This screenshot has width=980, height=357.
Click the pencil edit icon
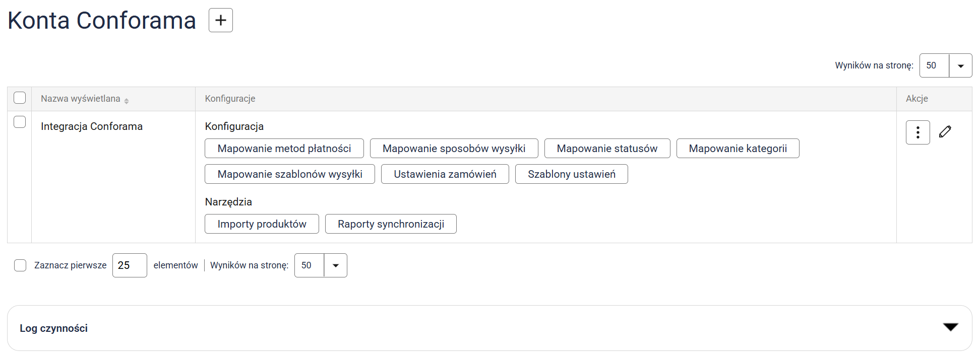945,132
